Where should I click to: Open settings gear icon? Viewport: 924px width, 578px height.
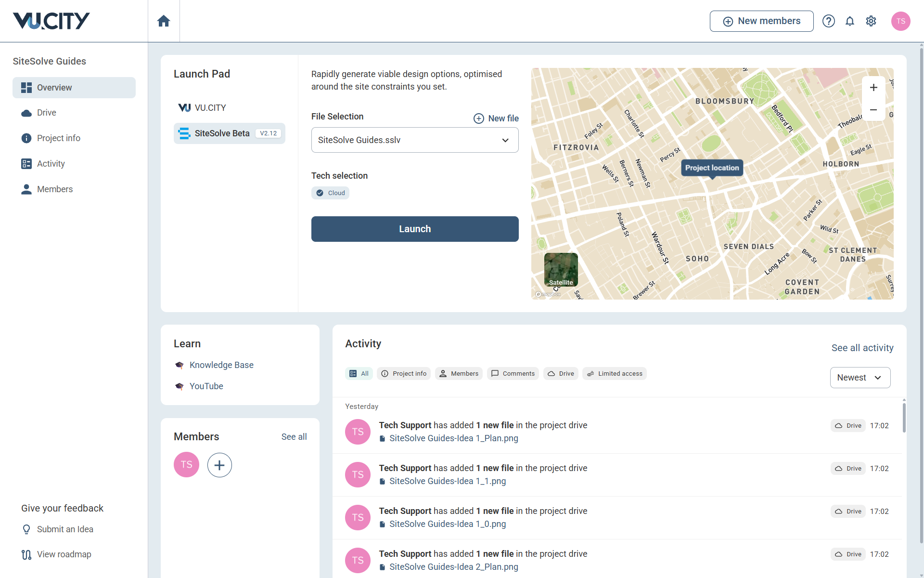871,21
